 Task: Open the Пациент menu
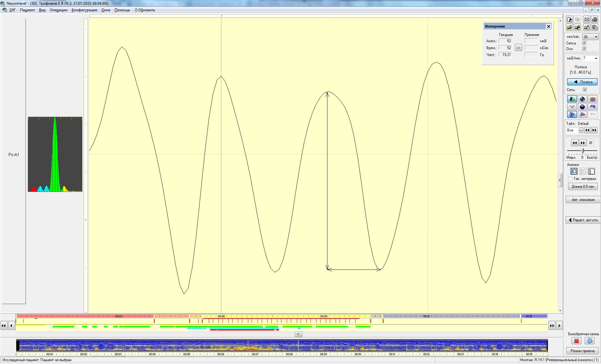[x=27, y=10]
